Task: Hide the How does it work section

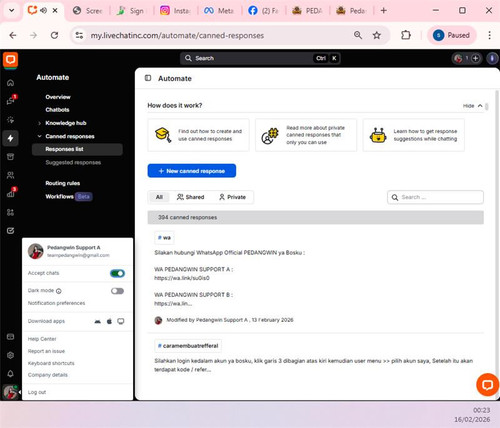Action: point(473,106)
